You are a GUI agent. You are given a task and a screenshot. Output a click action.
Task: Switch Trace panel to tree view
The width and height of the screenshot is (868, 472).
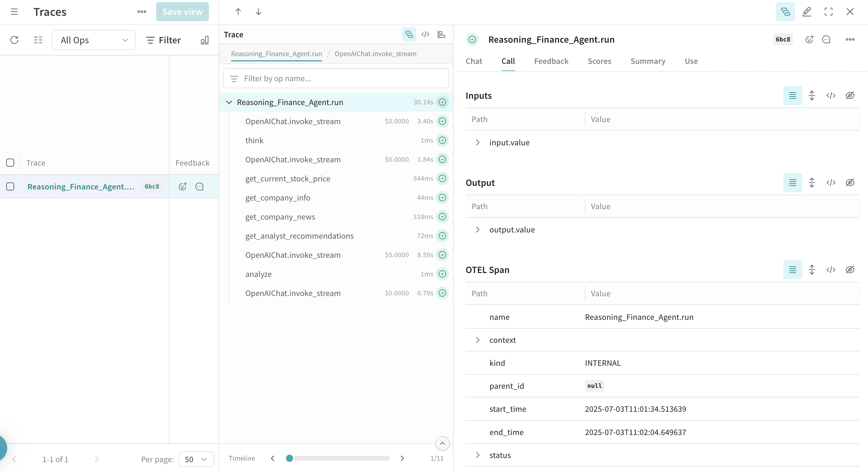[x=409, y=34]
